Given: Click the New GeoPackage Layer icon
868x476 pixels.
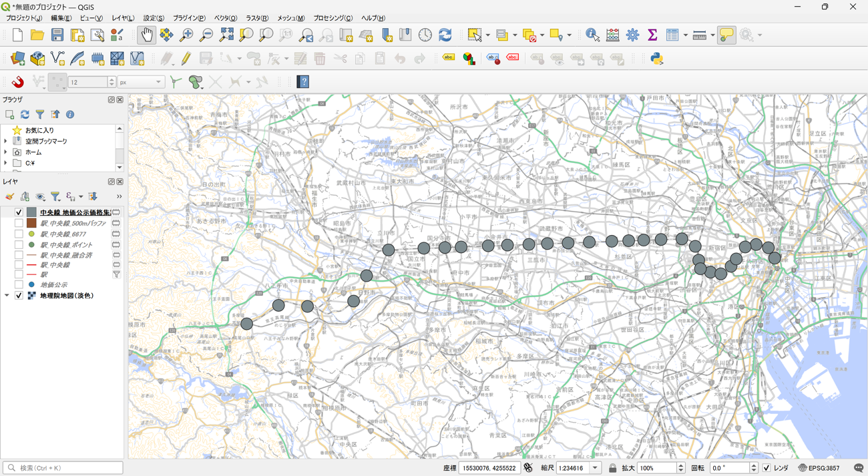Looking at the screenshot, I should (x=37, y=59).
